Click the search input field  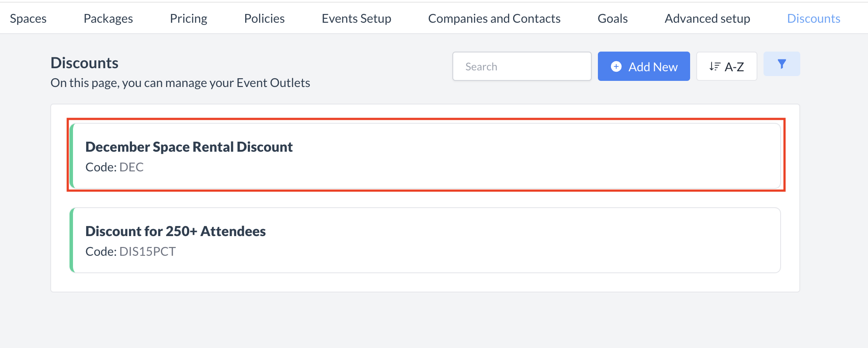pyautogui.click(x=522, y=66)
